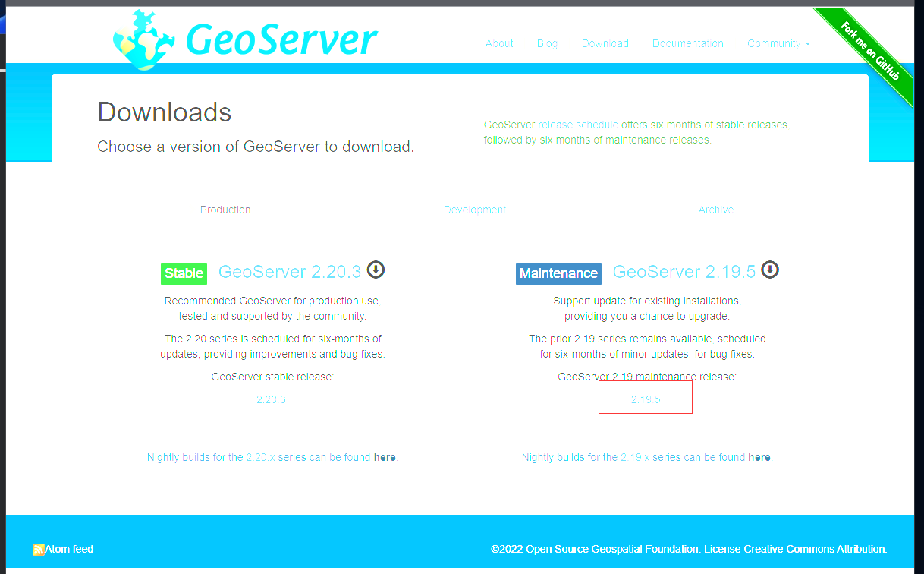Click the blue Maintenance badge
The image size is (924, 574).
[558, 273]
